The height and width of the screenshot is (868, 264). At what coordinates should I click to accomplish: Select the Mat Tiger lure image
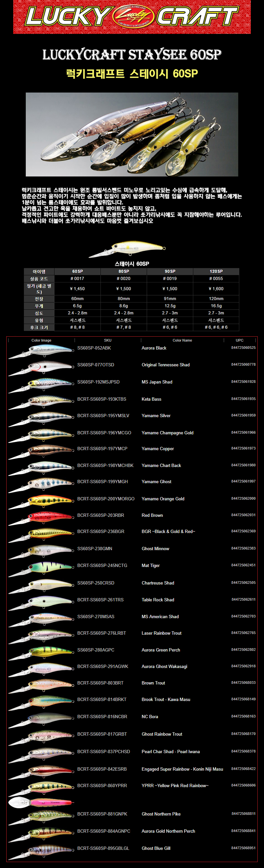tap(41, 568)
